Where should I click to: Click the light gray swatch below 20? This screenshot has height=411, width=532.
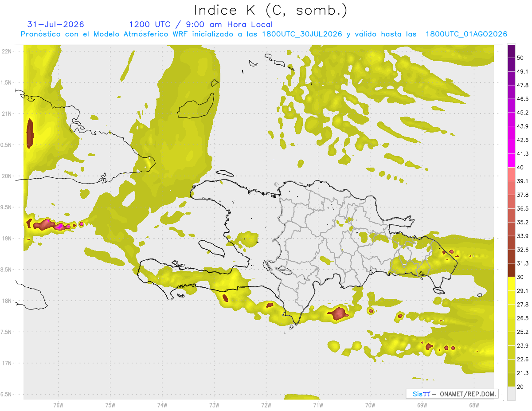(x=512, y=394)
